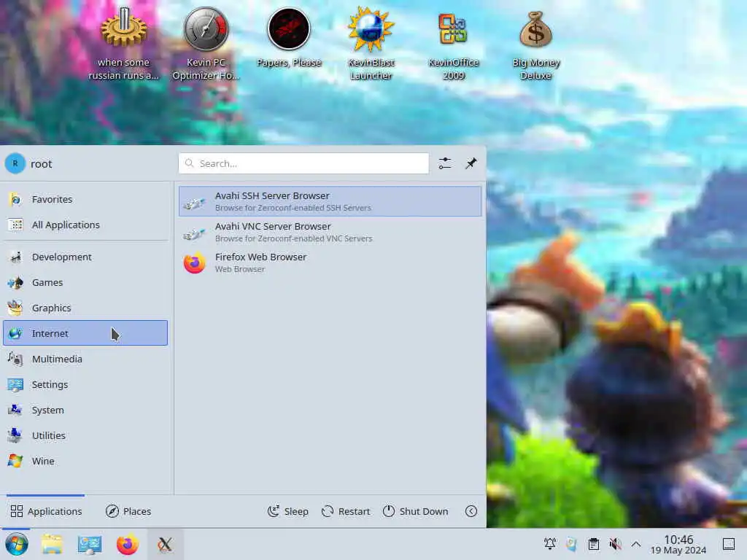Open Graphics category

tap(85, 308)
